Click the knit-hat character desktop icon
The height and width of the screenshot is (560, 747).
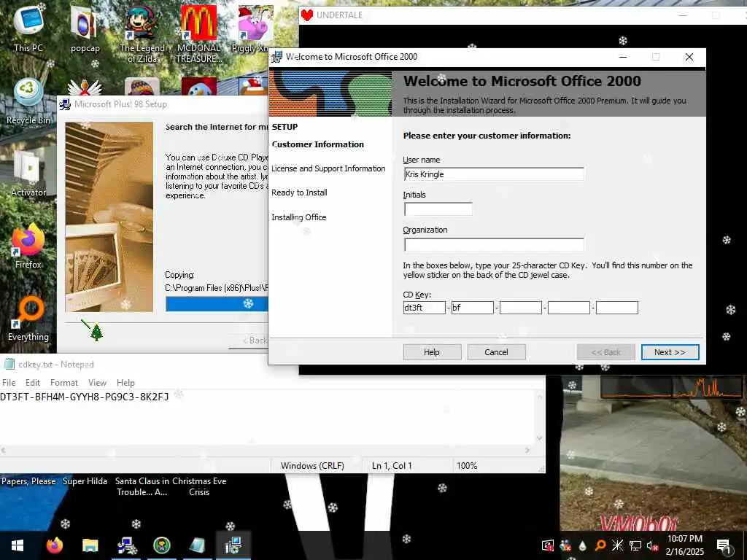pos(142,87)
